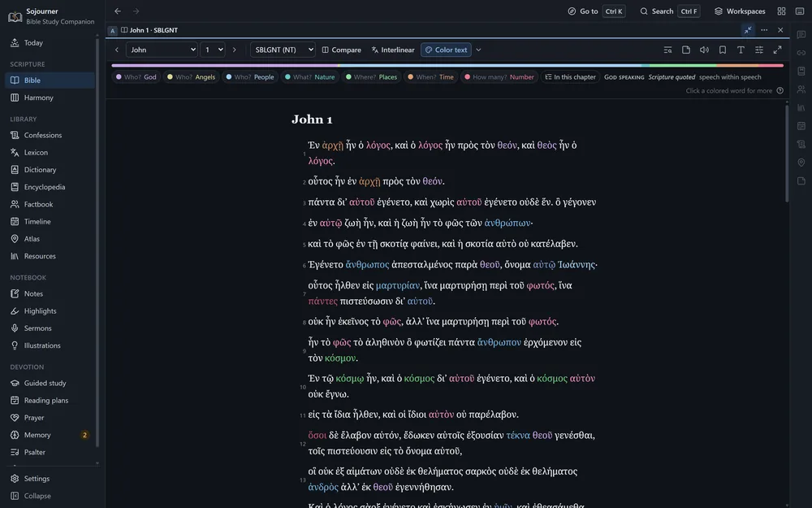Toggle the Color text mode
The image size is (812, 508).
tap(446, 50)
